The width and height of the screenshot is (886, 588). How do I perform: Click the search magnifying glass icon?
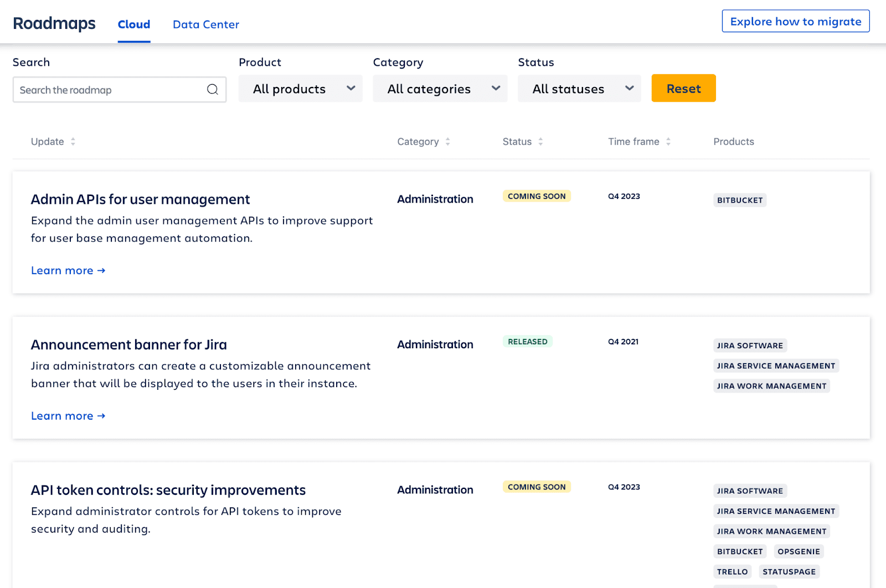click(213, 89)
